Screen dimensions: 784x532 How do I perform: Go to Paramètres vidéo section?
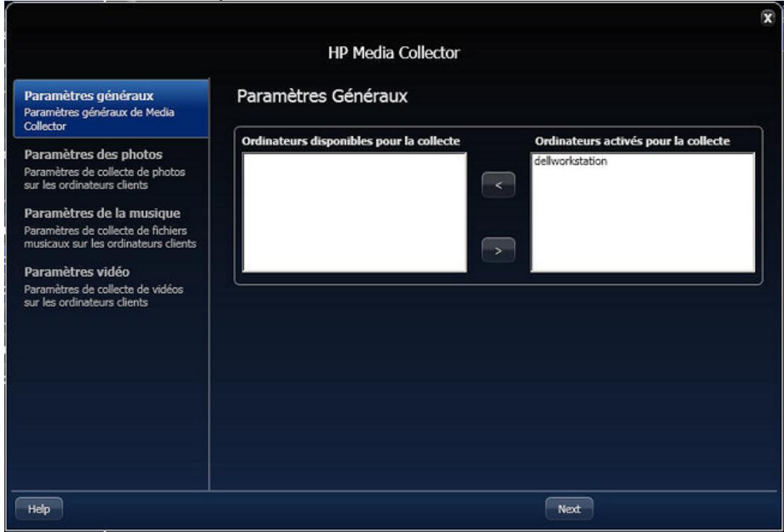click(x=111, y=287)
